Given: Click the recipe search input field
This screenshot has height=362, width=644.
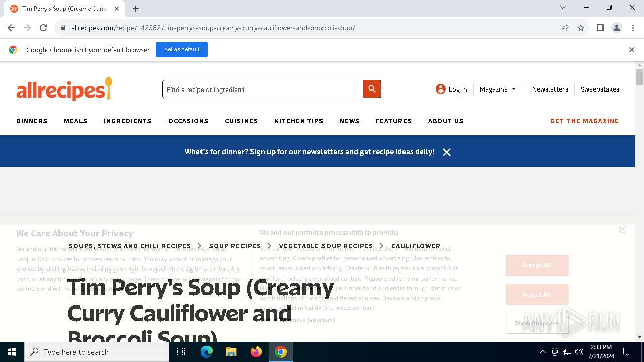Looking at the screenshot, I should point(263,89).
